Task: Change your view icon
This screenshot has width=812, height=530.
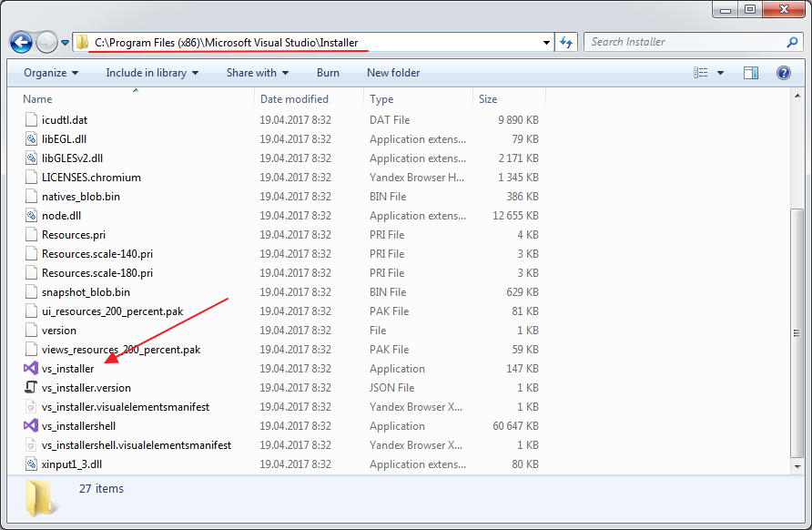Action: (701, 73)
